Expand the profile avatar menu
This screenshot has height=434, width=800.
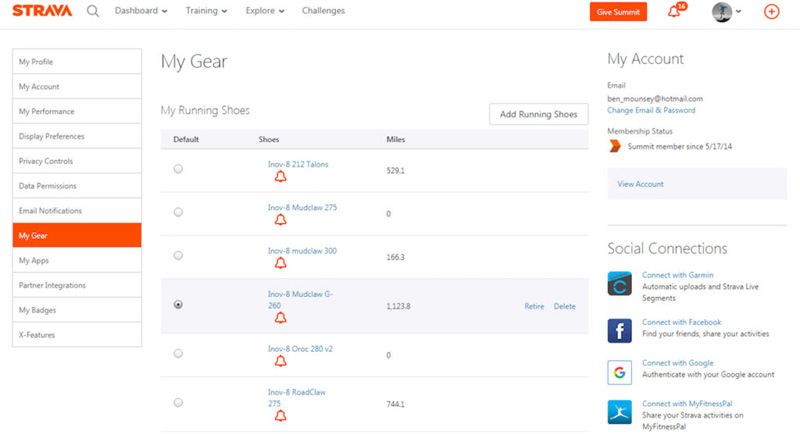pos(727,12)
